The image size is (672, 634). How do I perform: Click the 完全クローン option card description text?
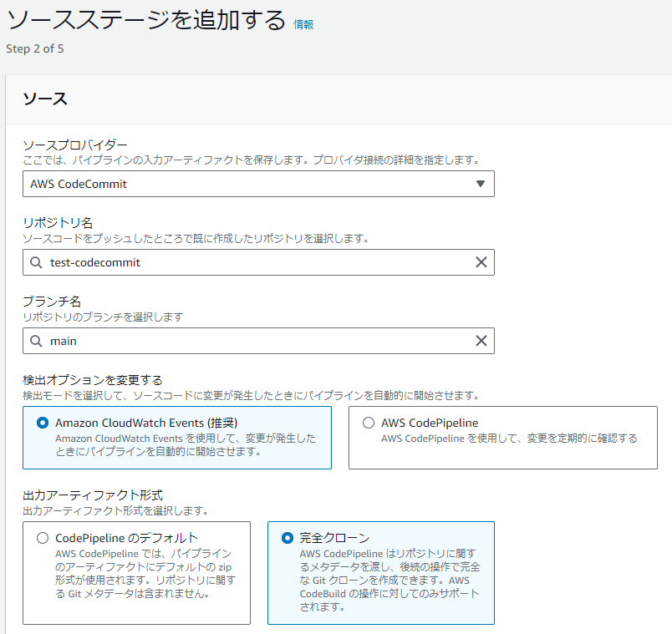(389, 580)
